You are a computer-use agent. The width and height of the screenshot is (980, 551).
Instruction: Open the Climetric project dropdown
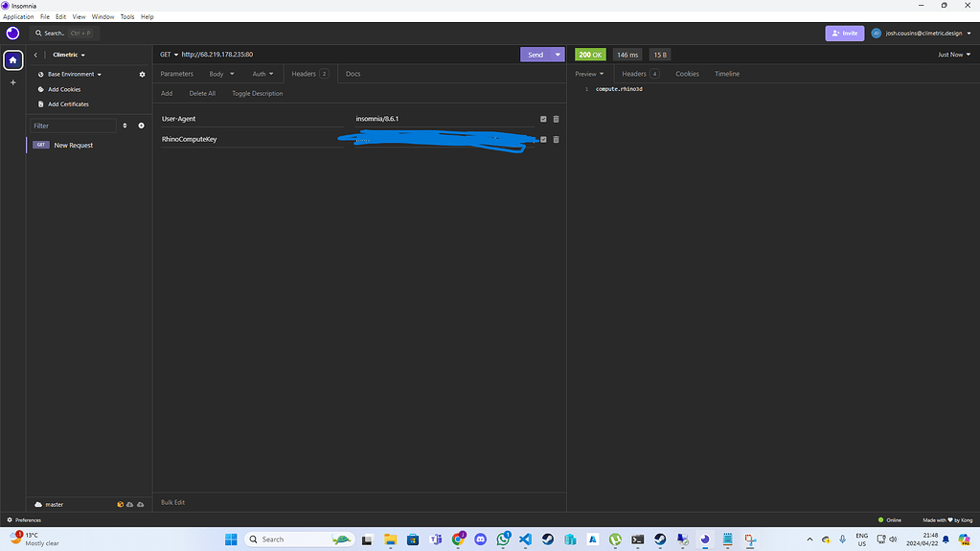coord(69,55)
